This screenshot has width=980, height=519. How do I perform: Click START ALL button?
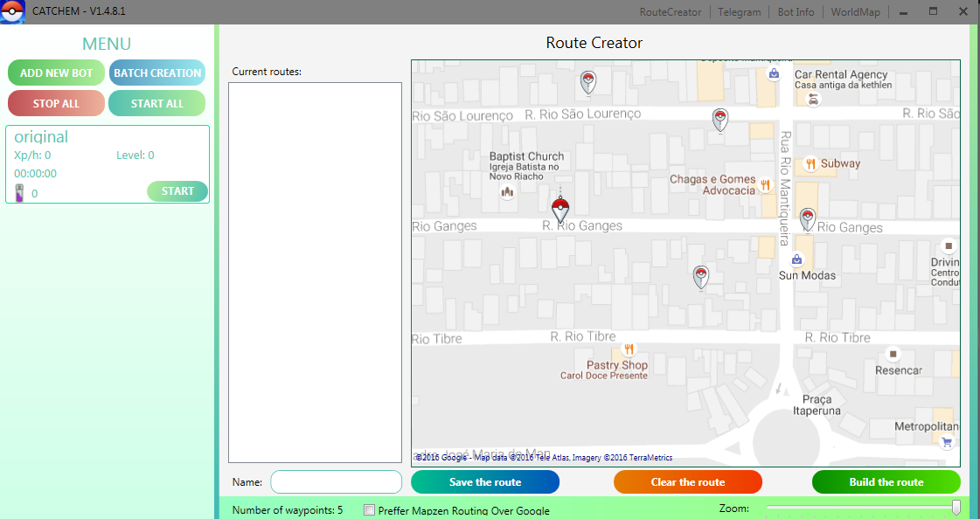pyautogui.click(x=156, y=104)
